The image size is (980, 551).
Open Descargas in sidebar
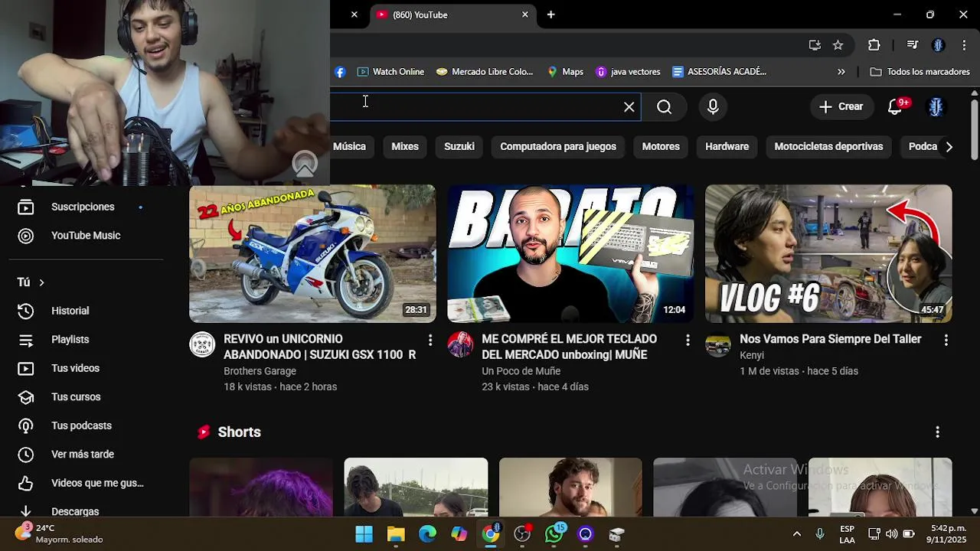[x=75, y=510]
